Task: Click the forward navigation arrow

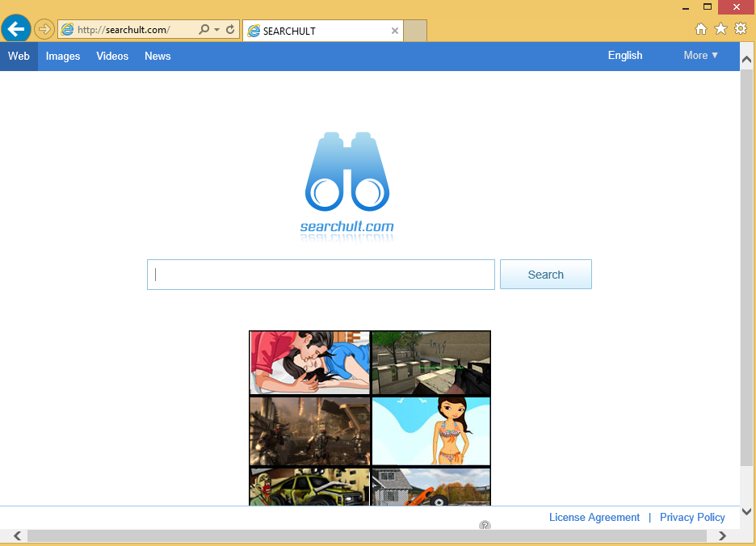Action: coord(44,29)
